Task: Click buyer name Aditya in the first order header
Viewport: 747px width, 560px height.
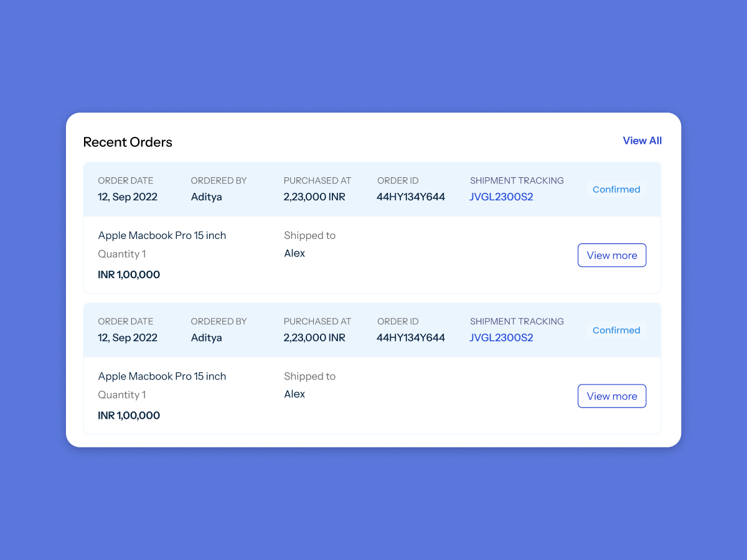Action: [x=206, y=197]
